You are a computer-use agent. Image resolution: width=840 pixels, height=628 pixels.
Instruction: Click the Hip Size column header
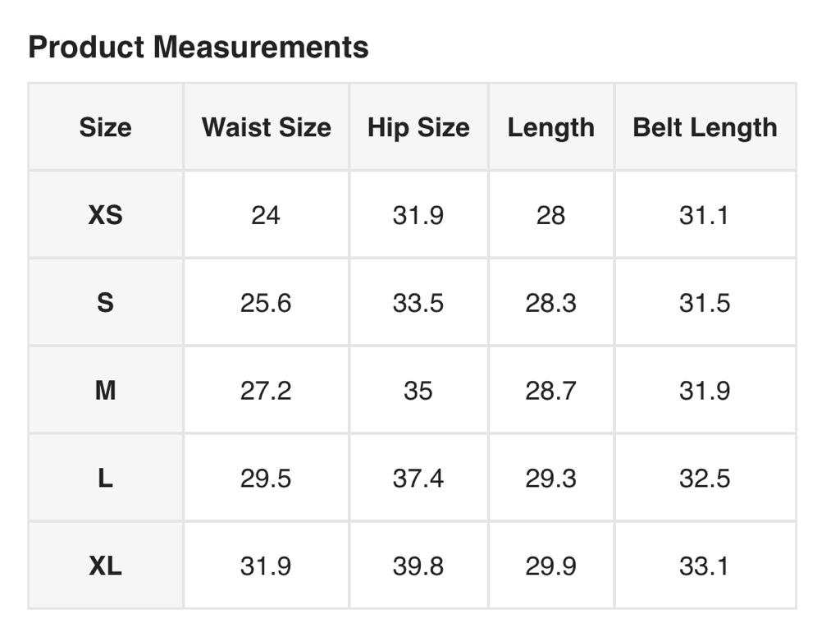tap(418, 127)
